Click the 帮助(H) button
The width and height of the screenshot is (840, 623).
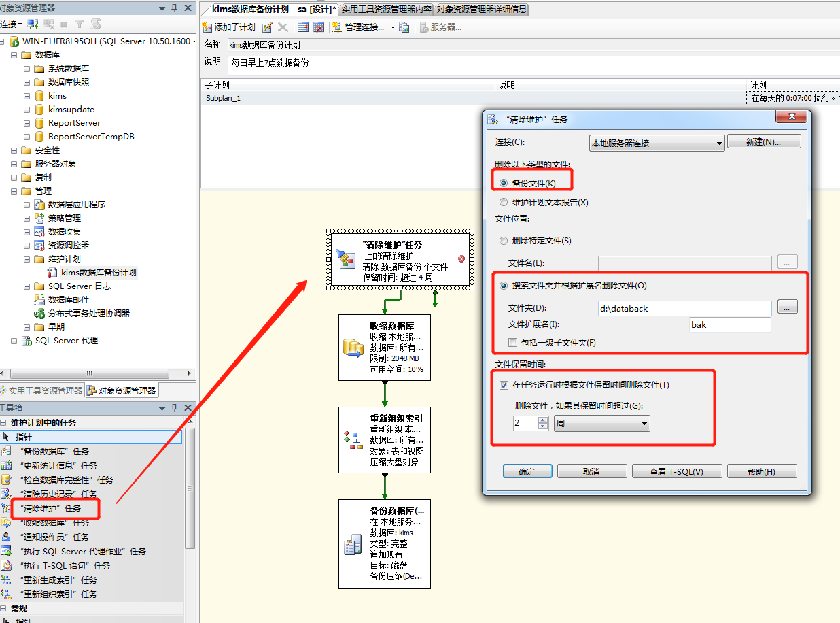pos(761,471)
